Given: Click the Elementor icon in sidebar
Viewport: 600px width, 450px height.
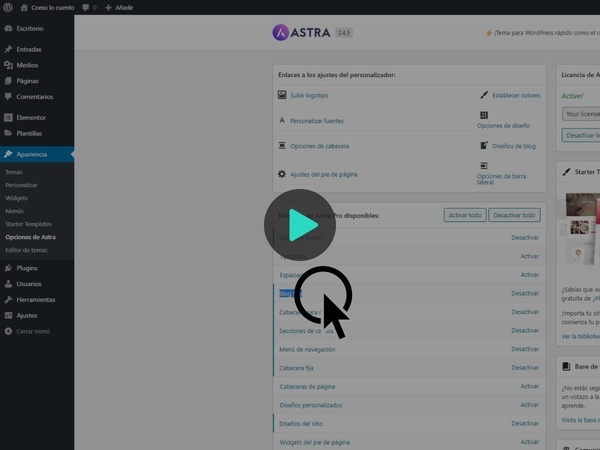Looking at the screenshot, I should click(8, 117).
